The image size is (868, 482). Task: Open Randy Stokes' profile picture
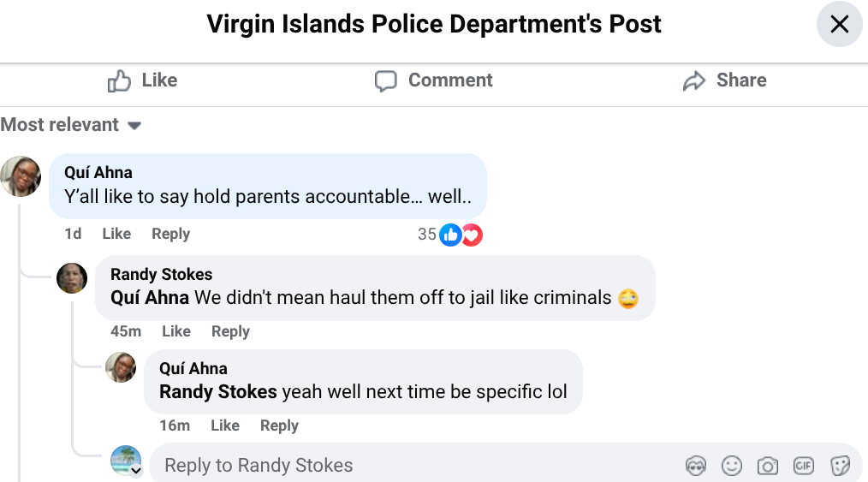coord(72,277)
